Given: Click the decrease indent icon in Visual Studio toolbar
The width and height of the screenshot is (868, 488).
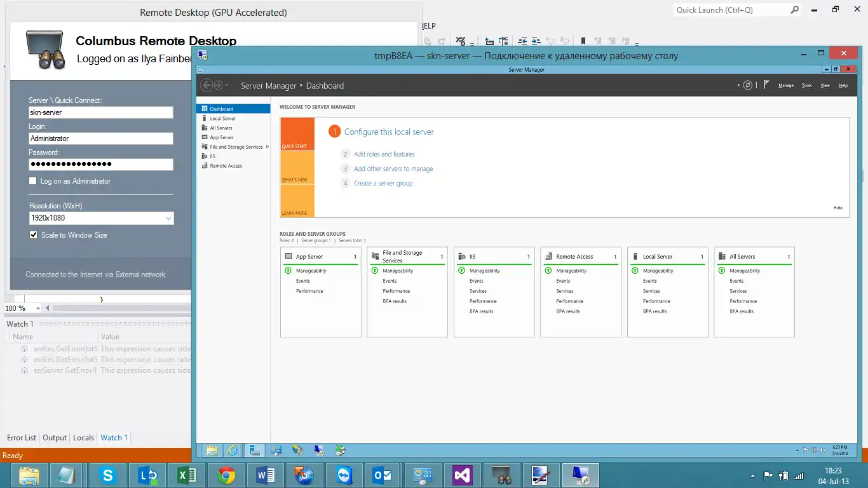Looking at the screenshot, I should [522, 41].
